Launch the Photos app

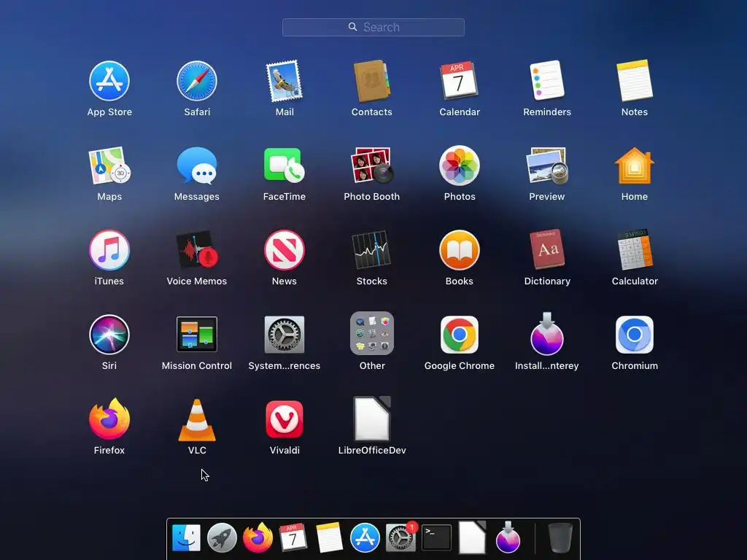(460, 166)
